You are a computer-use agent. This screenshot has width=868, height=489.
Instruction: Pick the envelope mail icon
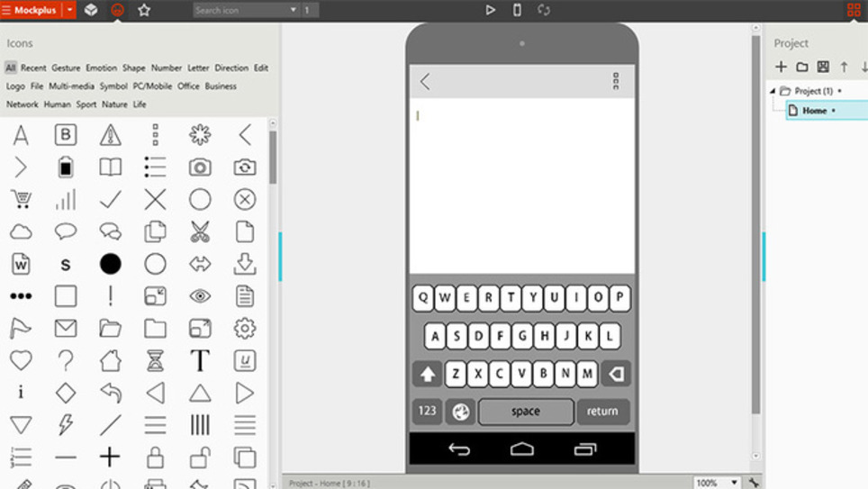tap(66, 329)
